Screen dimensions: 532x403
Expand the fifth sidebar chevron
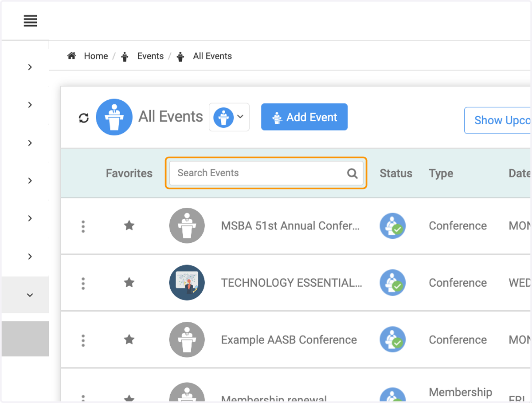pyautogui.click(x=30, y=218)
